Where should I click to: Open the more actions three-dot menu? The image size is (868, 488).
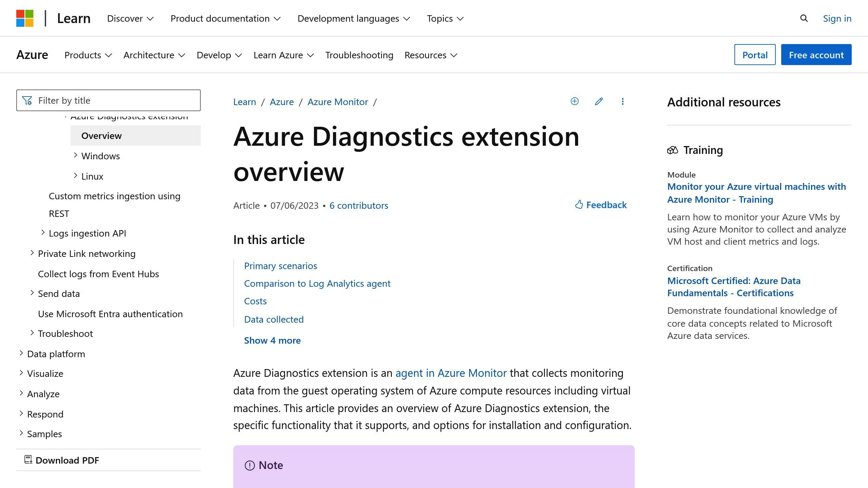click(623, 101)
